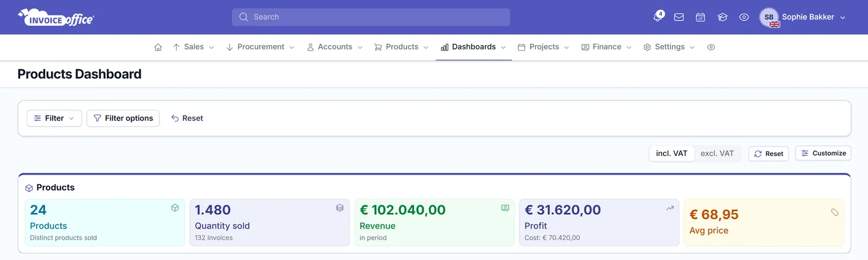The width and height of the screenshot is (868, 260).
Task: Click the 'Distinct products sold' text
Action: 63,238
